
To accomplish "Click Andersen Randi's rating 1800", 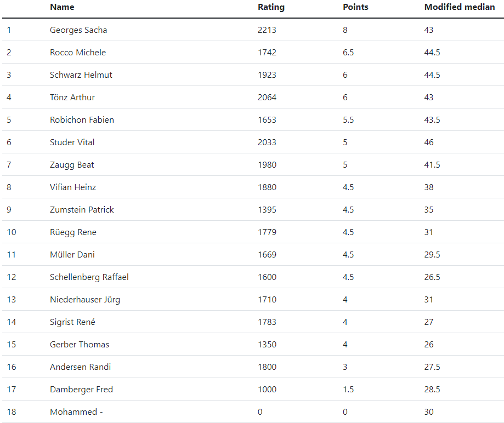I will [x=267, y=367].
